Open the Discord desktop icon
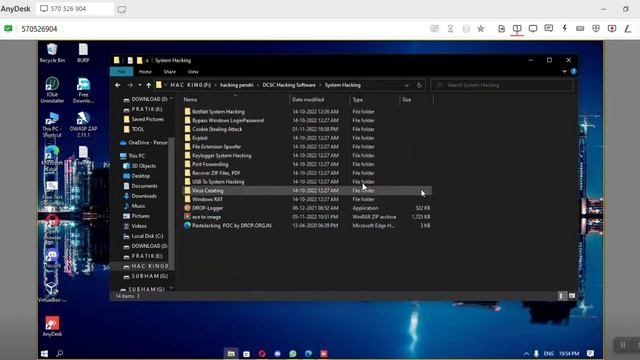640x360 pixels. tap(52, 258)
